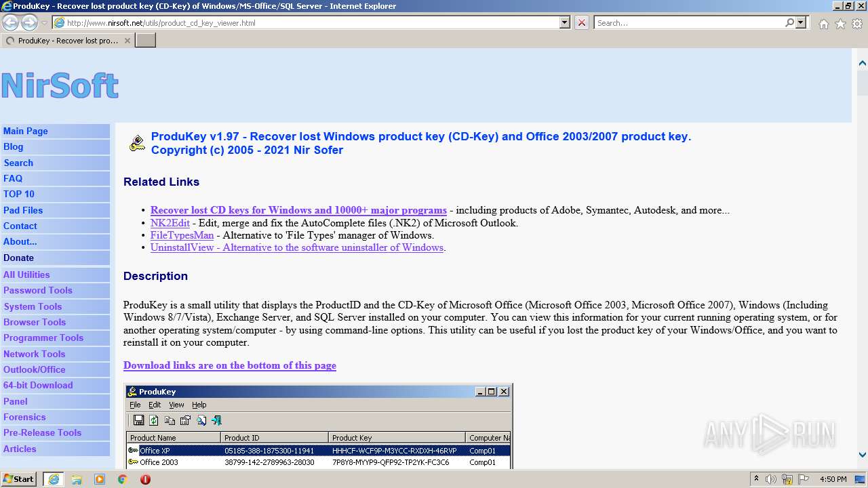The height and width of the screenshot is (488, 868).
Task: Open Programmer Tools category
Action: [x=55, y=338]
